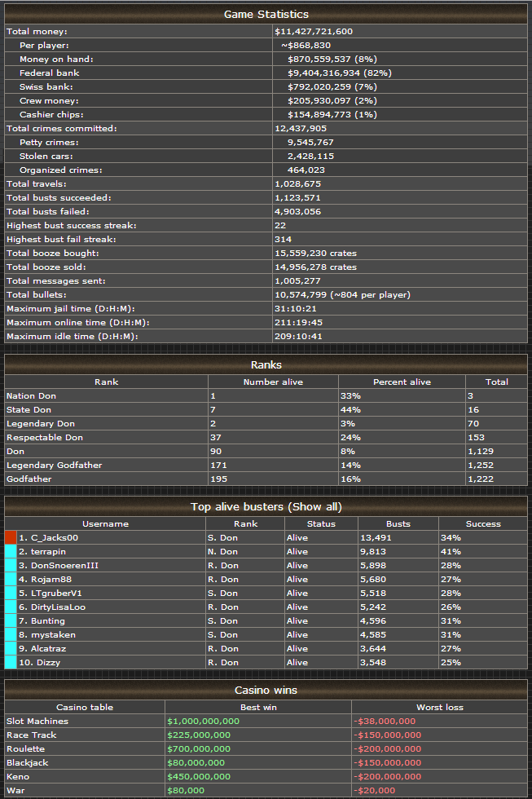Click the Total bullets value 10,574,799
532x799 pixels.
(301, 294)
